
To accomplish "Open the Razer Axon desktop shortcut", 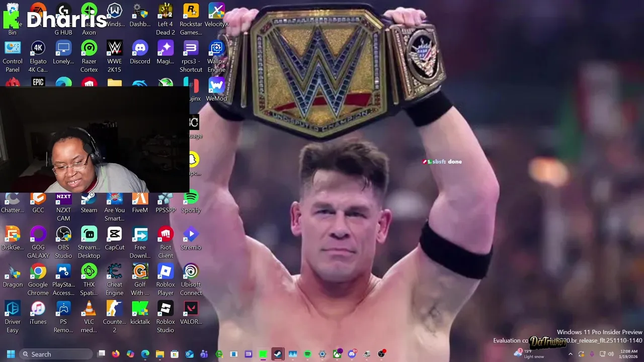I will 89,19.
